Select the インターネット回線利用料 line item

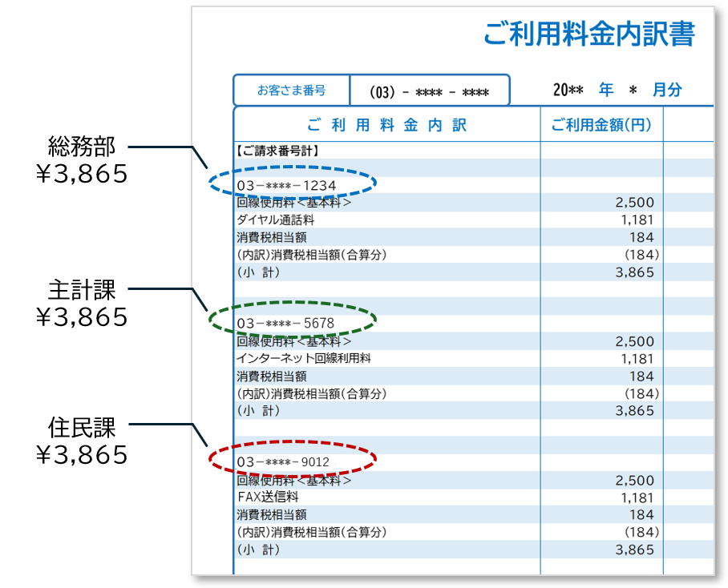[x=297, y=358]
